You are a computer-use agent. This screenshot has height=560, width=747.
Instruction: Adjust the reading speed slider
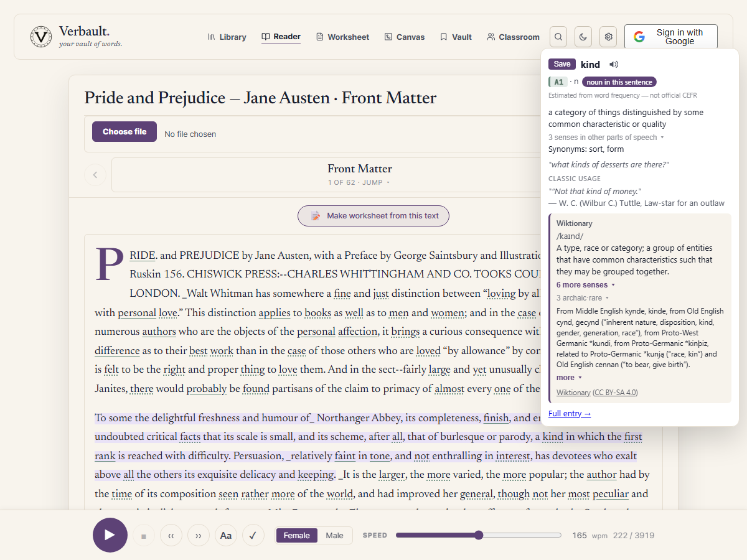tap(478, 535)
